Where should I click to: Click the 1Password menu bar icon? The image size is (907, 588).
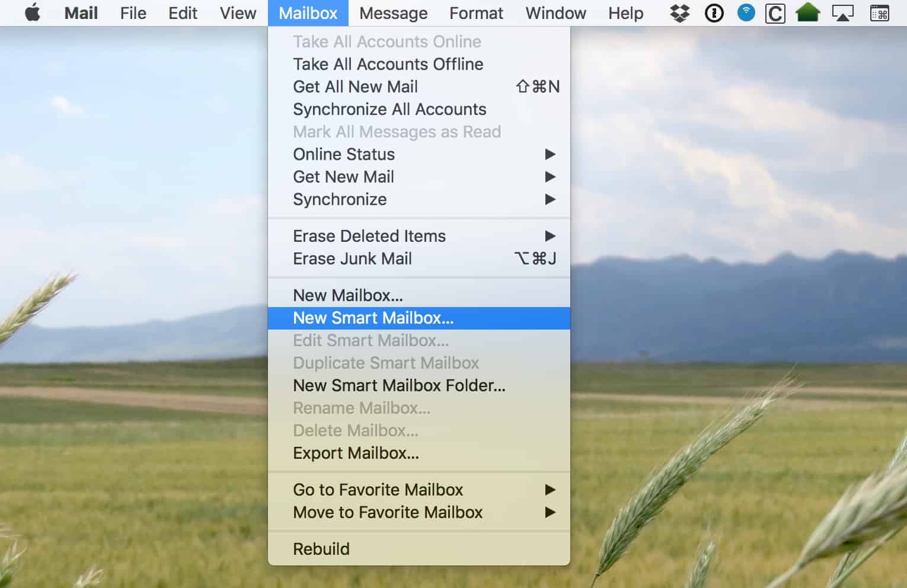point(714,13)
